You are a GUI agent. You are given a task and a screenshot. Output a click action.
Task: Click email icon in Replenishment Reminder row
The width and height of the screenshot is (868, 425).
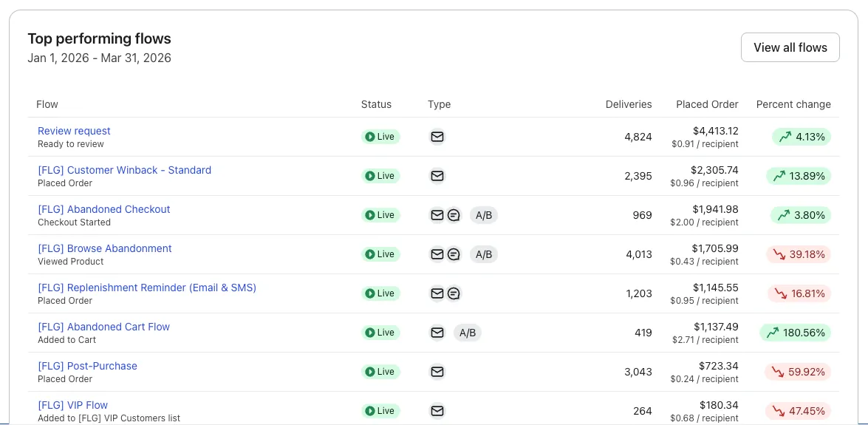pyautogui.click(x=437, y=293)
